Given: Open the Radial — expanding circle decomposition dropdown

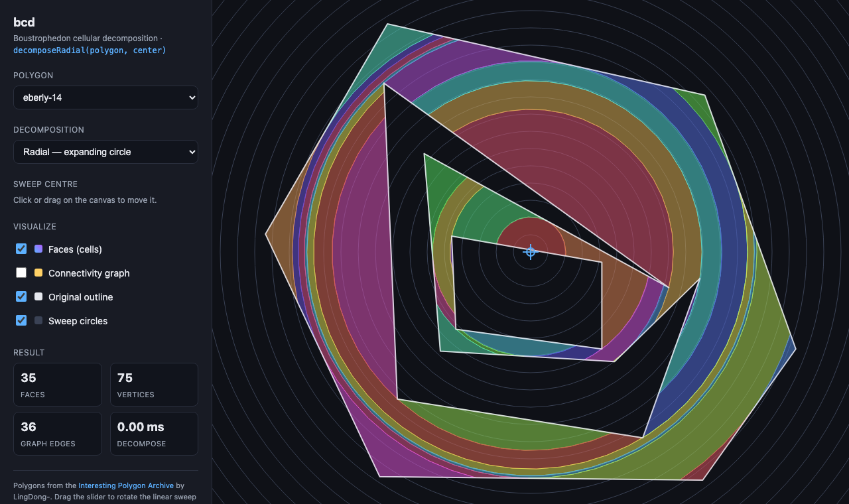Looking at the screenshot, I should pyautogui.click(x=105, y=152).
